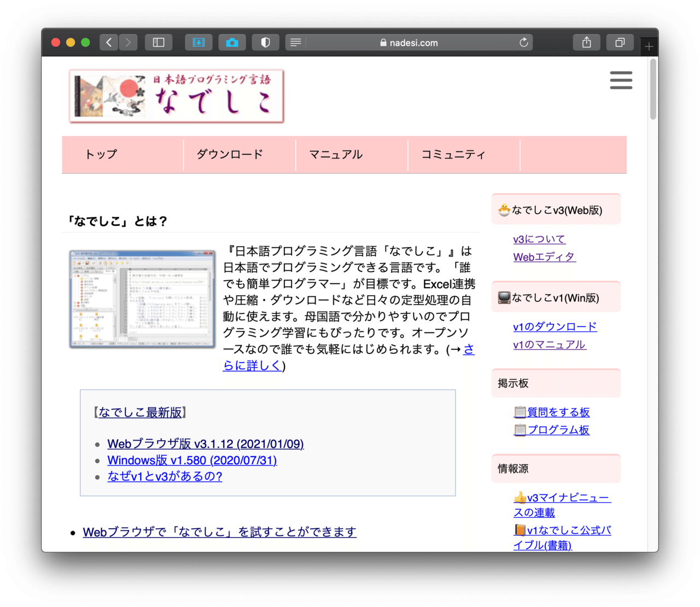The width and height of the screenshot is (700, 607).
Task: Go forward with the Safari forward arrow
Action: pos(128,43)
